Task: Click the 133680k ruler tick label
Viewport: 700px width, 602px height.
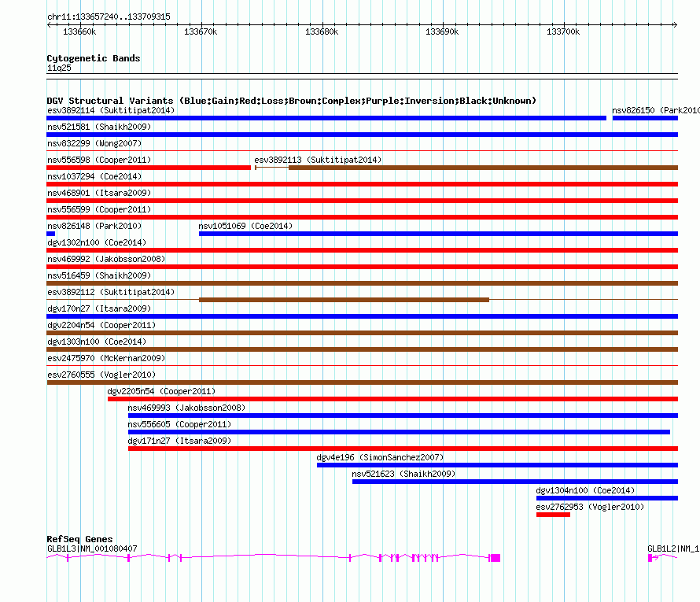Action: point(322,31)
